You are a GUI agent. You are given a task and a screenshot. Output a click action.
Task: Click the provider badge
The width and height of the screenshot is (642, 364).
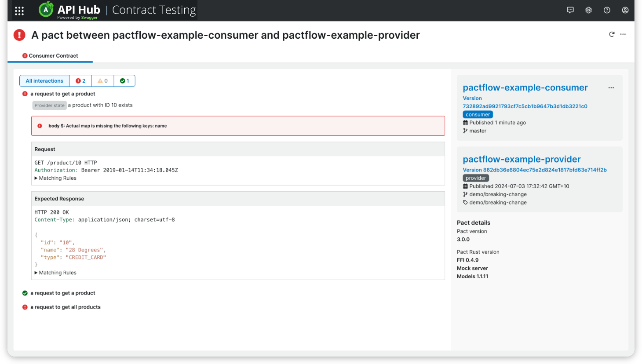476,178
